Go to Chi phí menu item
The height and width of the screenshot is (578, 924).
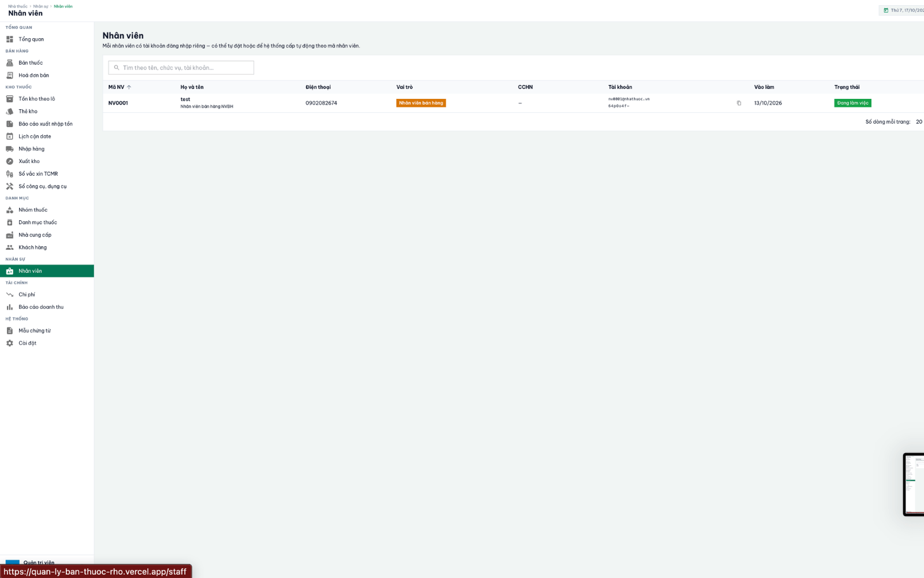(47, 295)
